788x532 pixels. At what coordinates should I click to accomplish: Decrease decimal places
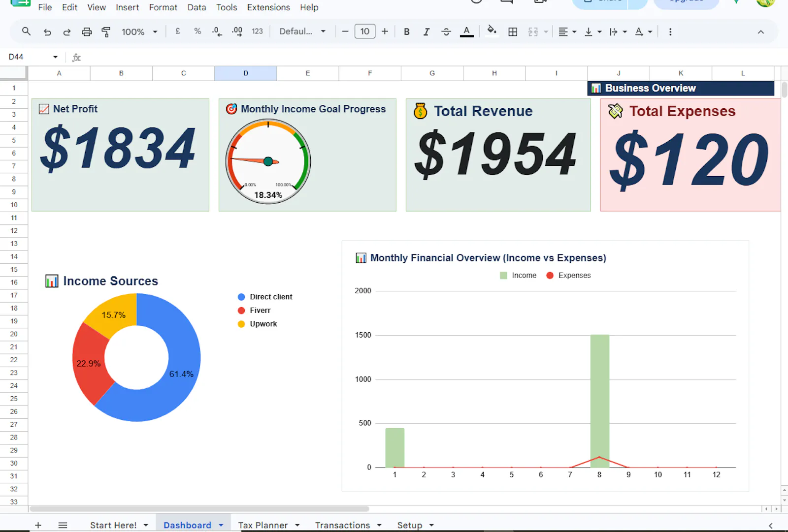point(217,31)
